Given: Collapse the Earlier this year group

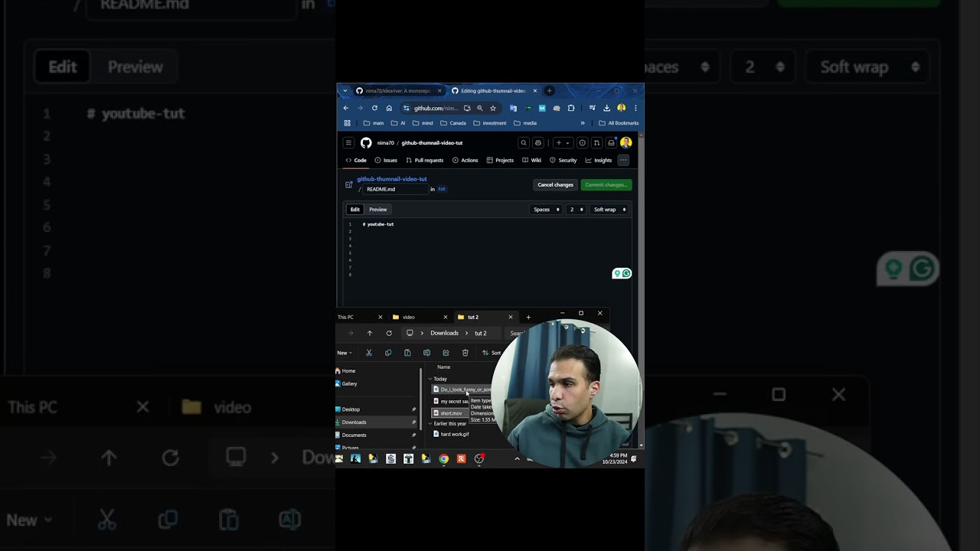Looking at the screenshot, I should [430, 423].
